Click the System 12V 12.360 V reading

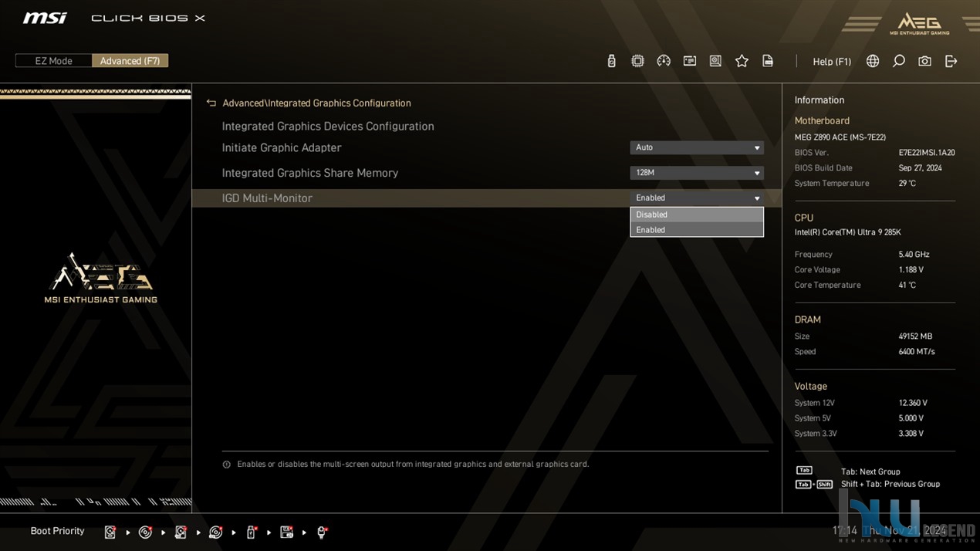point(913,403)
